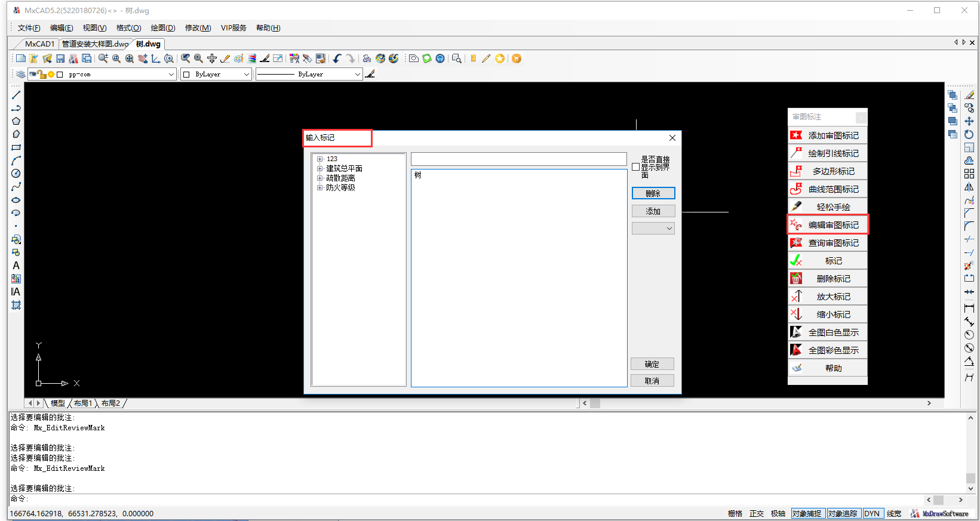Expand the 建筑总平面 tree node
980x521 pixels.
click(x=320, y=168)
